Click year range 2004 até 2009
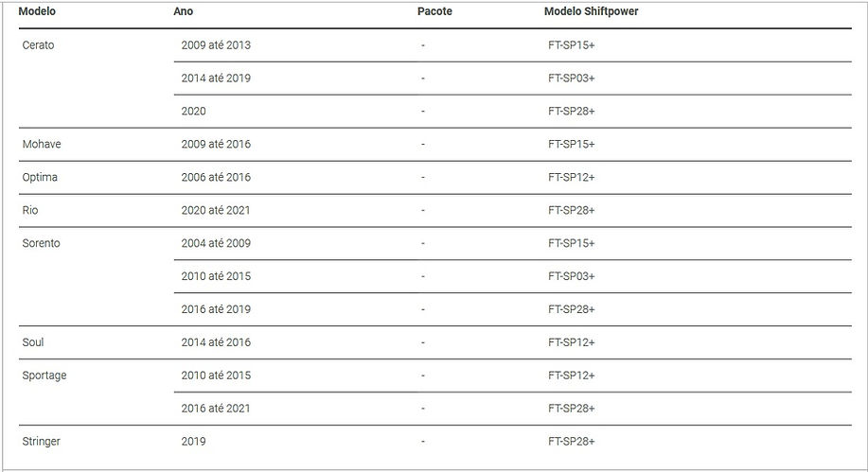 (216, 243)
